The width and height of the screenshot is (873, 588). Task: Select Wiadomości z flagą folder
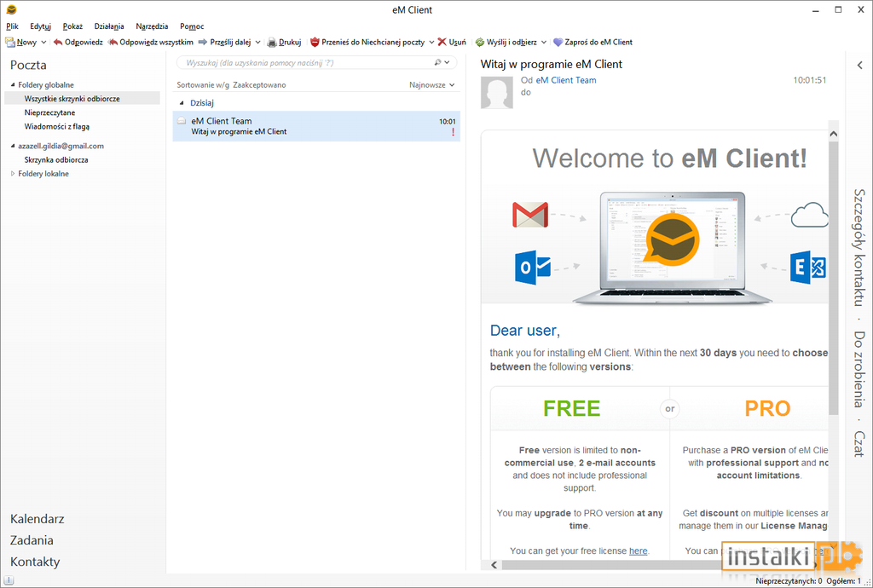57,126
